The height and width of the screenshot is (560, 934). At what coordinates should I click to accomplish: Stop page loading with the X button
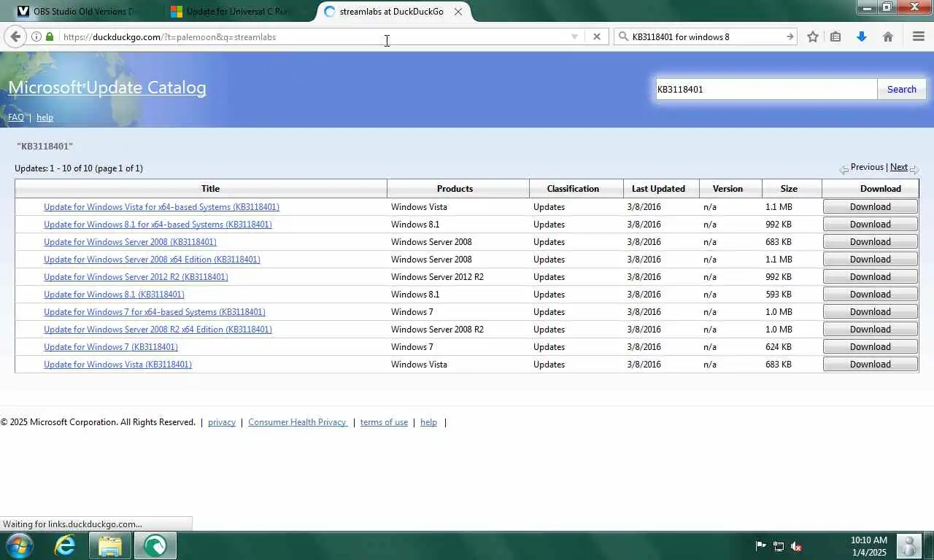coord(597,36)
